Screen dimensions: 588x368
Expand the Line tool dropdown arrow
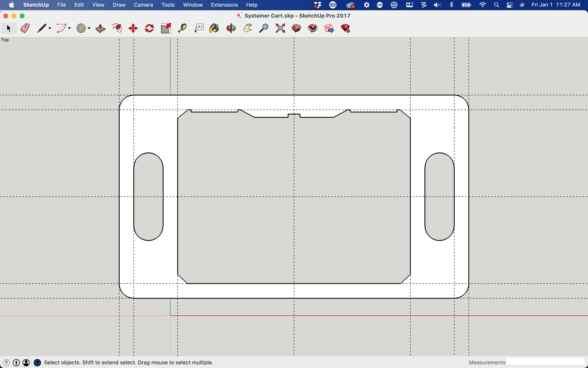tap(50, 28)
